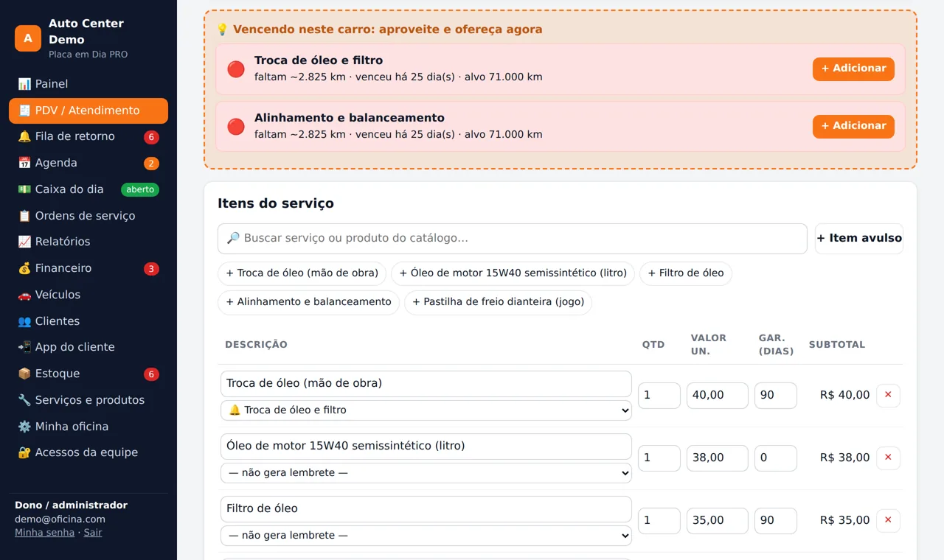944x560 pixels.
Task: Go to Estoque with 6 badge
Action: [x=88, y=374]
